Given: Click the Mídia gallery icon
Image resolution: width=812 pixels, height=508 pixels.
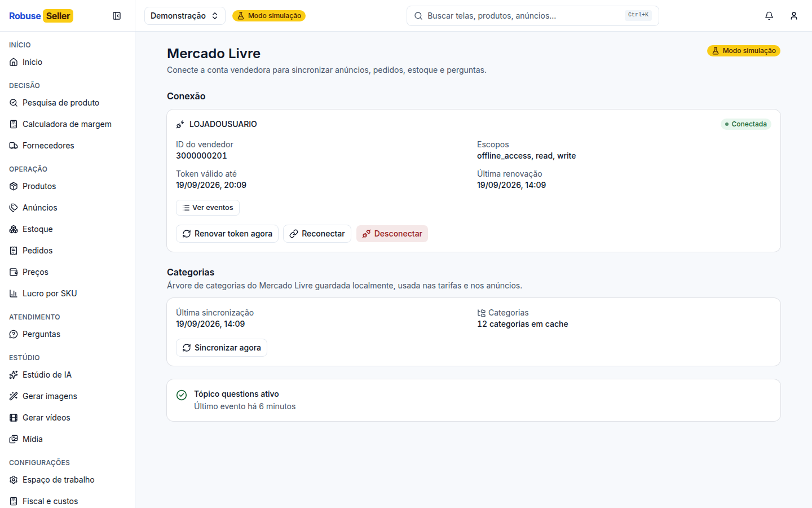Looking at the screenshot, I should (14, 439).
